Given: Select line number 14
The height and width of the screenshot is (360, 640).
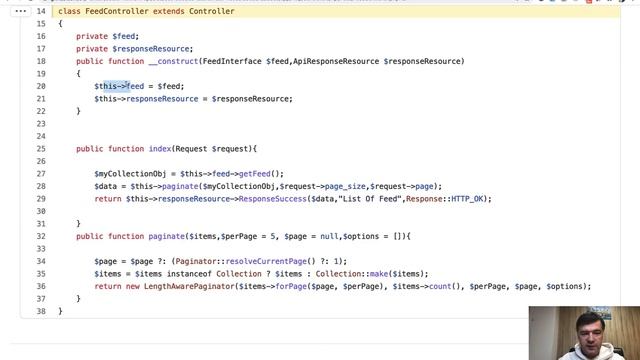Looking at the screenshot, I should tap(41, 11).
